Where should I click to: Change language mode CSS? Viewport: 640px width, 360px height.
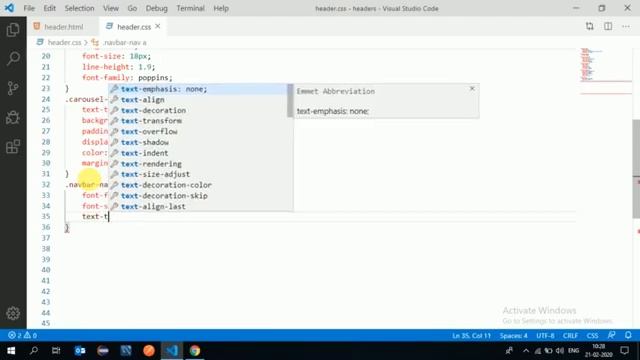tap(592, 336)
